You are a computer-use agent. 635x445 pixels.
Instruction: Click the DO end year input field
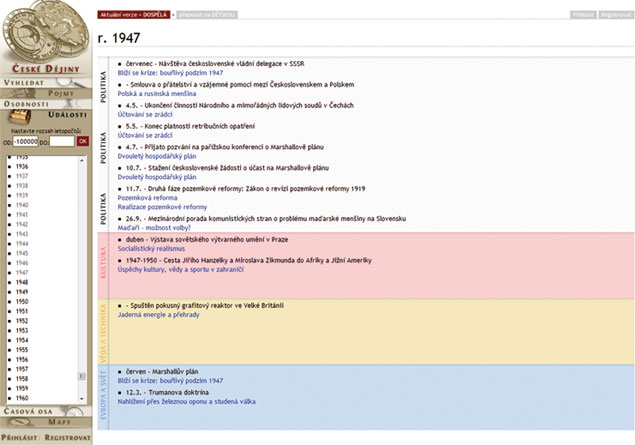click(x=63, y=141)
